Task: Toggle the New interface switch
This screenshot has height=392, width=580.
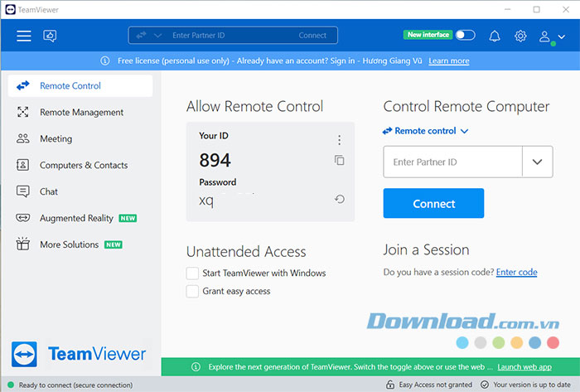Action: (465, 35)
